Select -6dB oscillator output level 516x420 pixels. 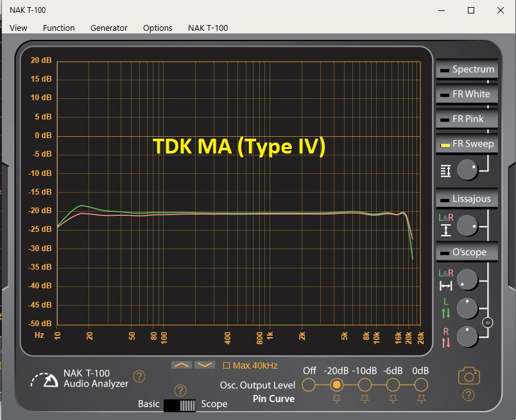[x=393, y=385]
